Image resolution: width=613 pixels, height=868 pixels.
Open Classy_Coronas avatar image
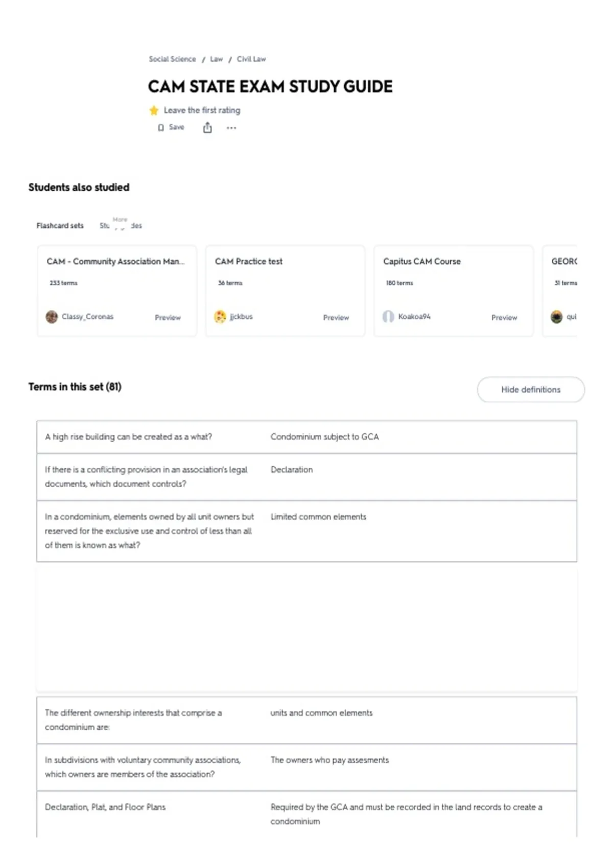tap(52, 317)
